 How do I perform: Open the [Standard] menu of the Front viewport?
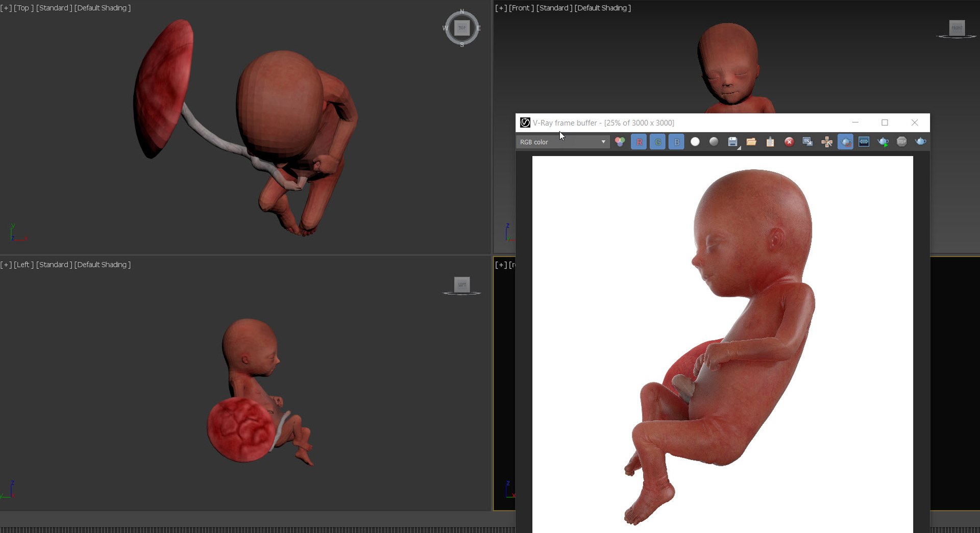[554, 8]
